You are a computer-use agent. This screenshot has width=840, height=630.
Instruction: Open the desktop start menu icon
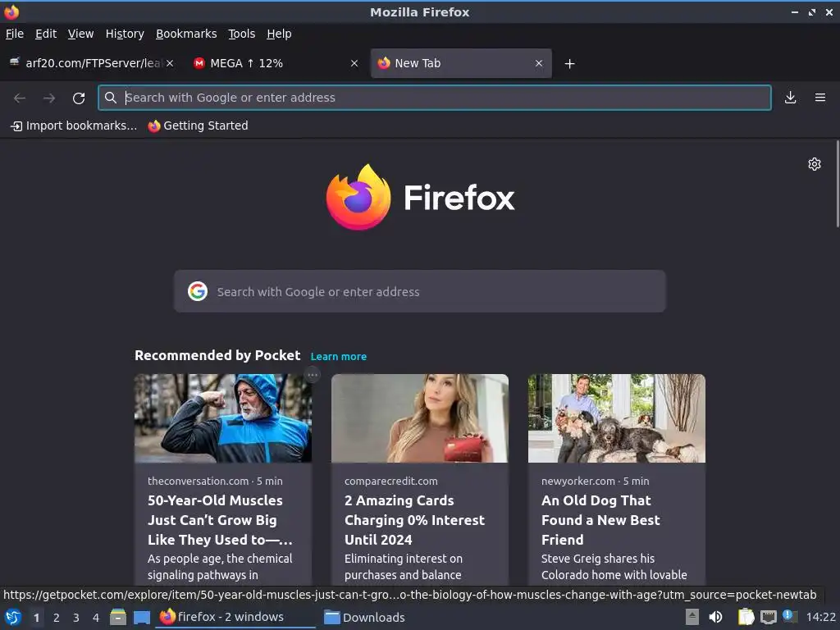tap(13, 617)
